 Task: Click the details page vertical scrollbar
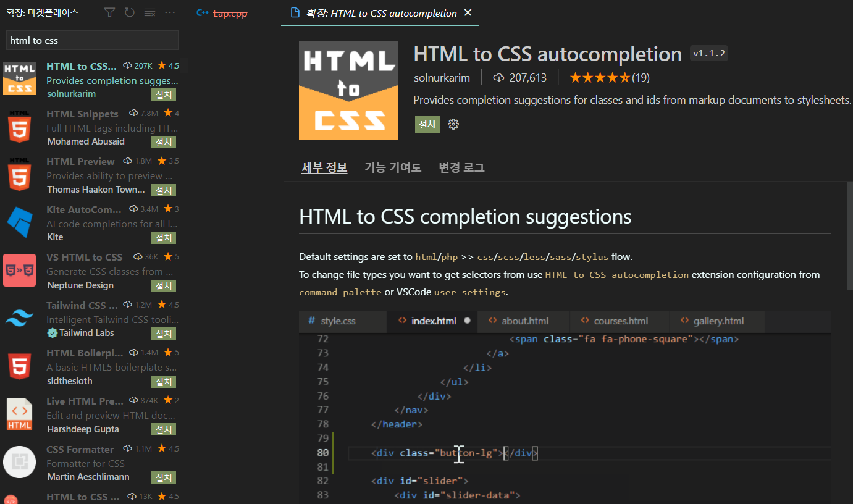(x=849, y=237)
